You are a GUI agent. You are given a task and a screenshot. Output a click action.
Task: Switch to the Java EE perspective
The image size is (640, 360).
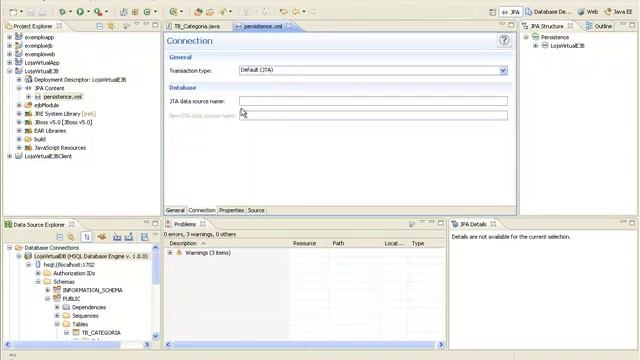(x=619, y=12)
